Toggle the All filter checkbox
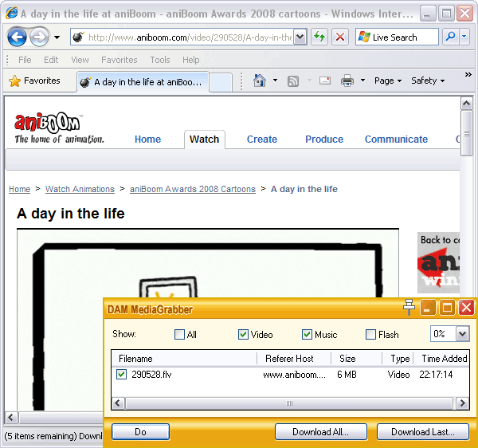Viewport: 478px width, 448px height. coord(179,335)
